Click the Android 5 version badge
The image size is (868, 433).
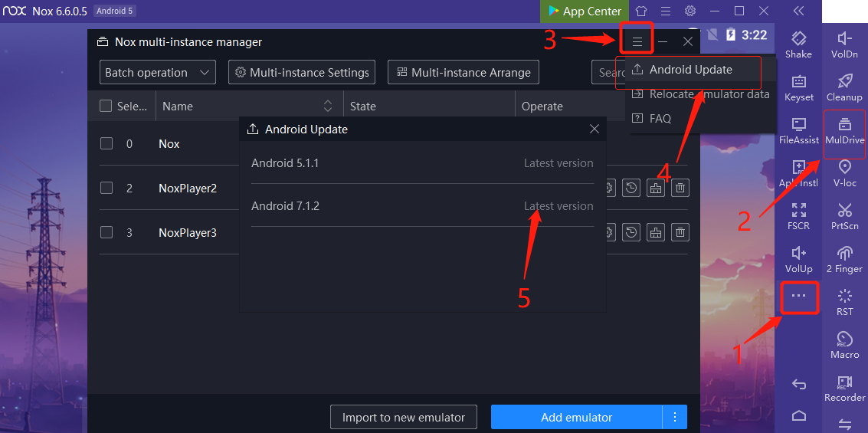[x=115, y=11]
